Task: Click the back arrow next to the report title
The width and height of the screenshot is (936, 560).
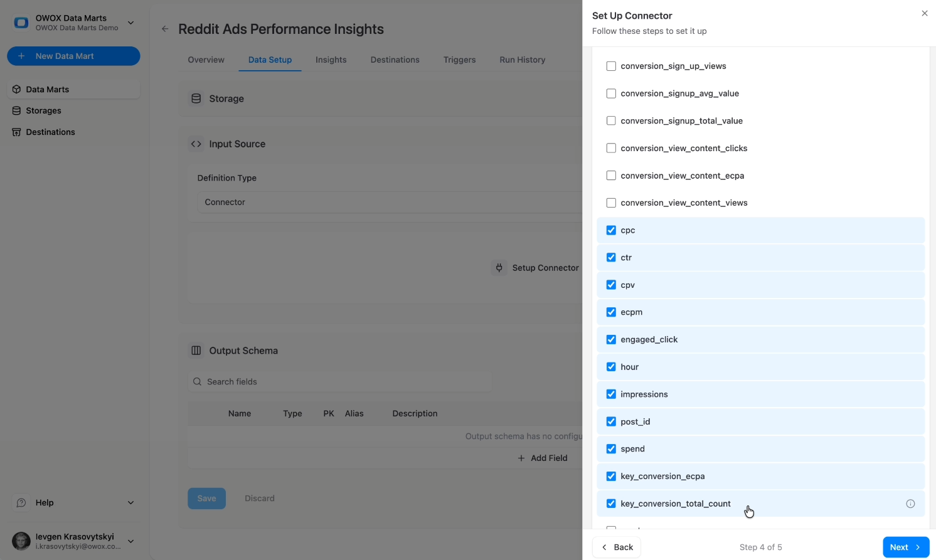Action: 164,28
